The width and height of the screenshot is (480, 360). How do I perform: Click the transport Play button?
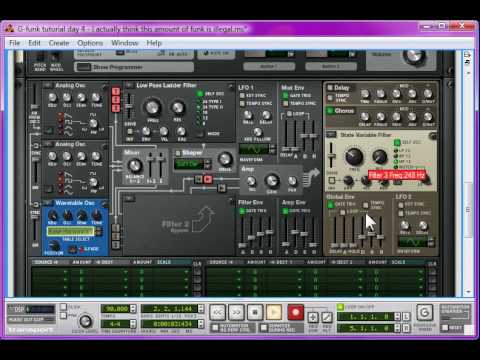tap(274, 313)
